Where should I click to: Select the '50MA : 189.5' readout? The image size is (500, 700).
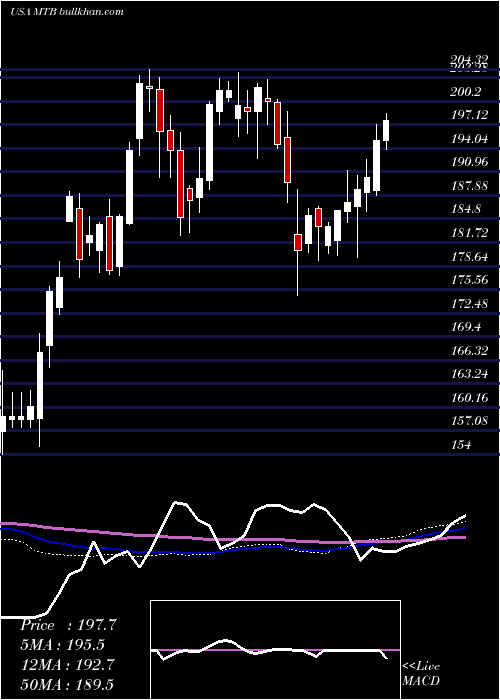(x=67, y=684)
